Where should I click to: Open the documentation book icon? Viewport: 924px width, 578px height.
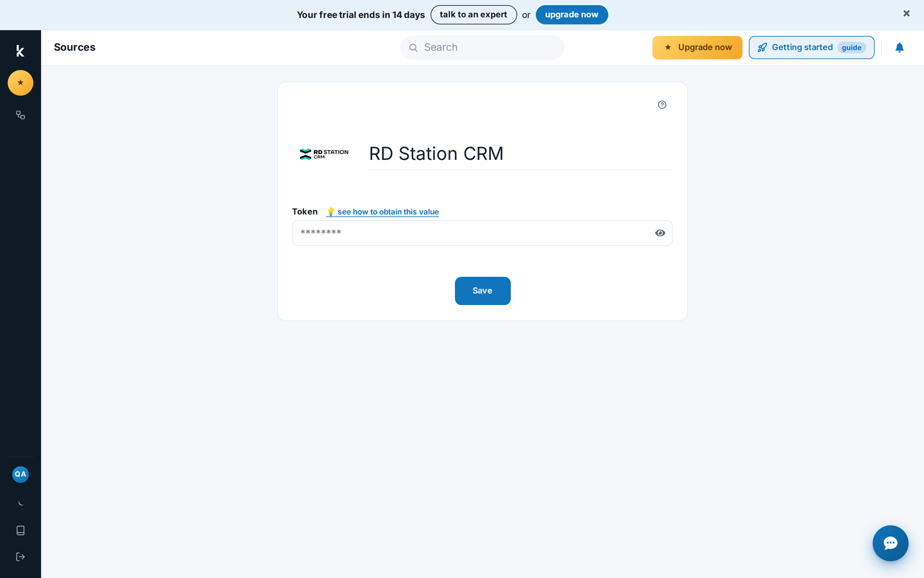(21, 530)
